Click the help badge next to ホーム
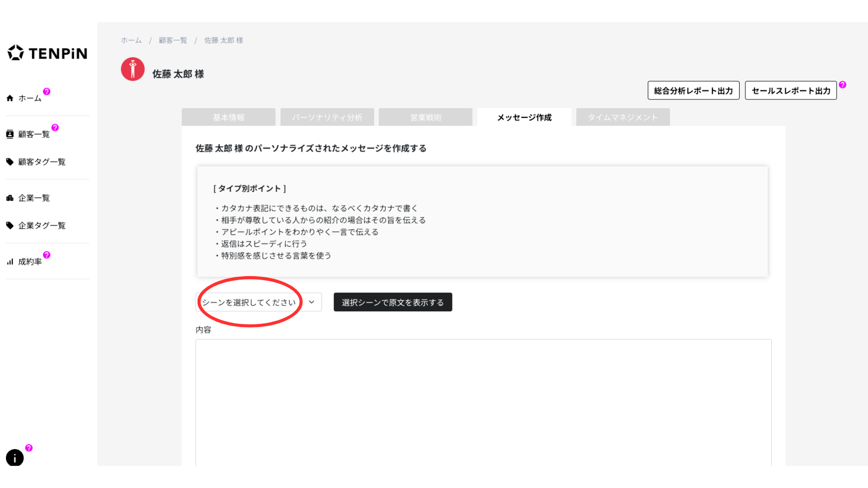Screen dimensions: 868x488 [x=47, y=92]
